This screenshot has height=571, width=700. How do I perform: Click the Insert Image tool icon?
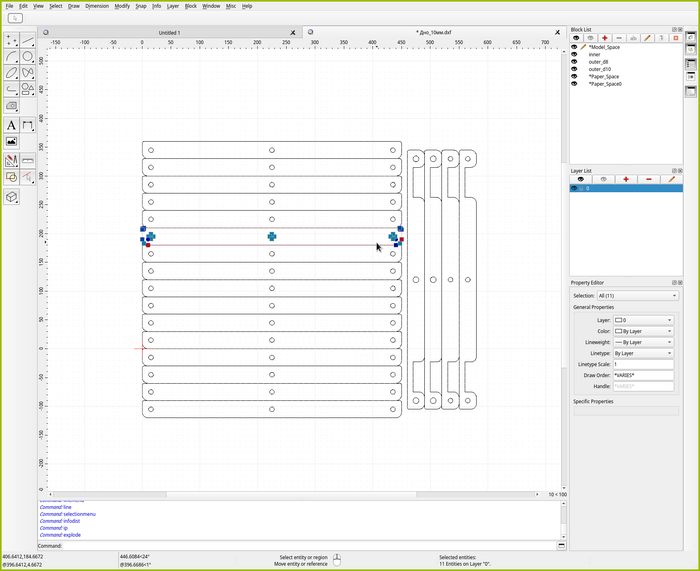(x=12, y=141)
